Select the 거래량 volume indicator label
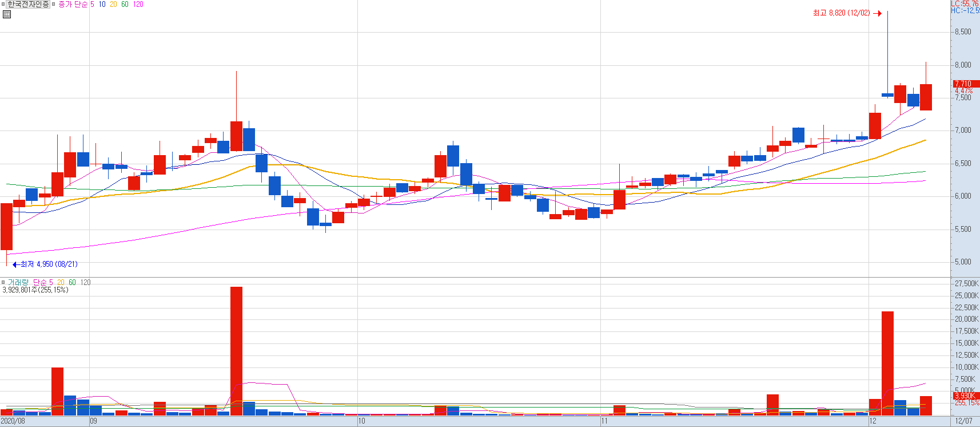 pos(18,282)
